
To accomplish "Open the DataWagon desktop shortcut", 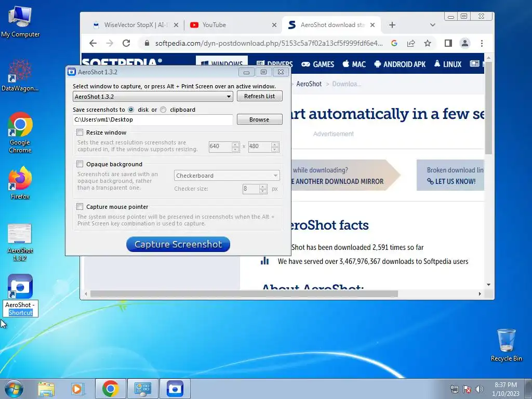I will coord(20,75).
